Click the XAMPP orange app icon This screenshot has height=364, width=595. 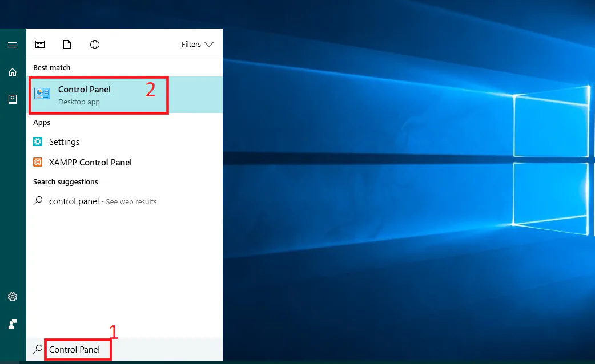click(38, 162)
